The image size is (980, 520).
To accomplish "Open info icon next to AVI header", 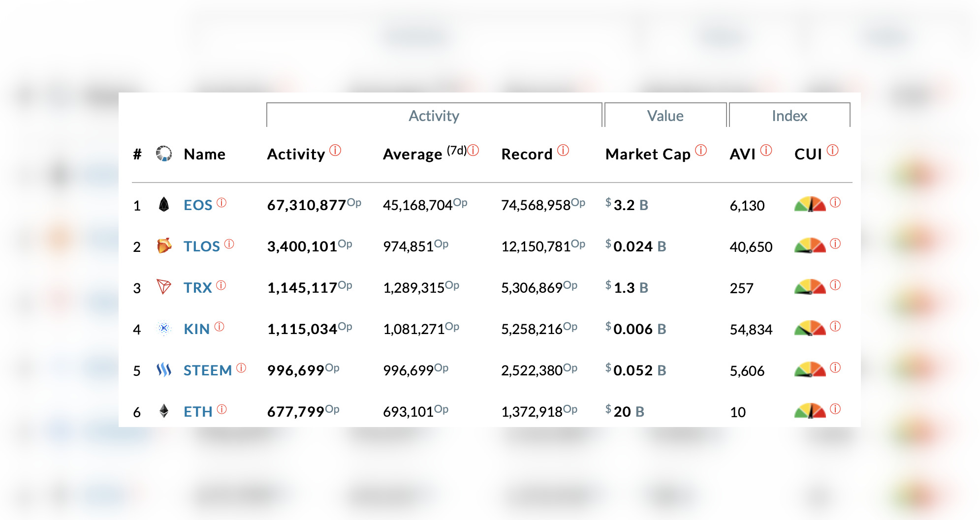I will click(x=766, y=150).
